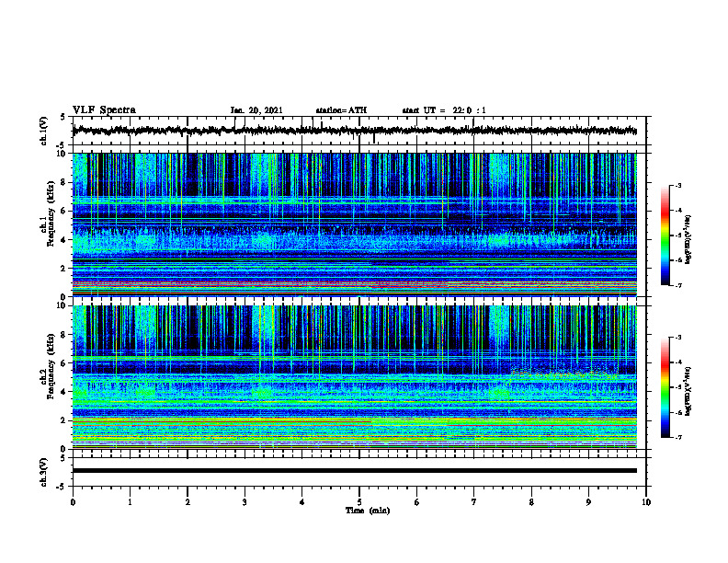Screen dimensions: 728x563
Task: Click the ch.3 flat black waveform trace
Action: [355, 471]
